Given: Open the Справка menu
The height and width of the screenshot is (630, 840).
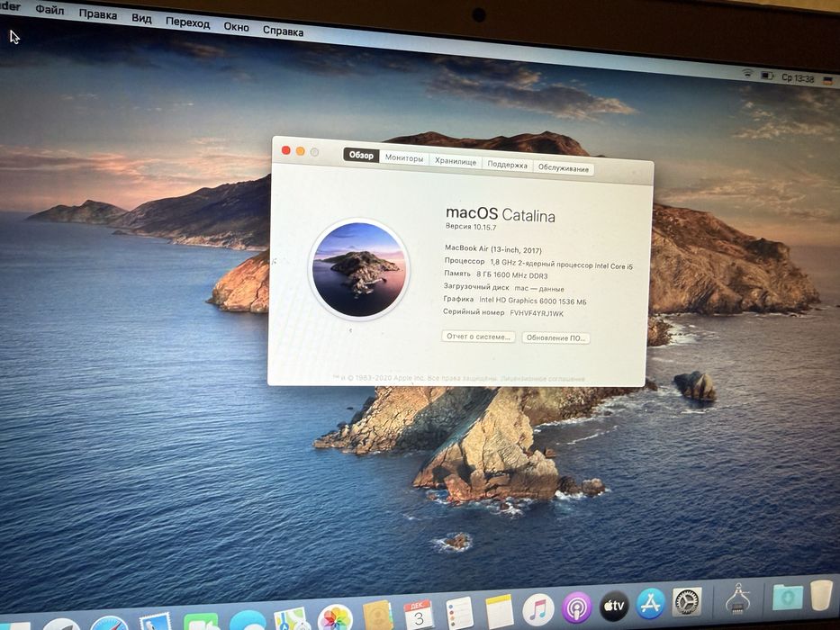Looking at the screenshot, I should point(283,31).
